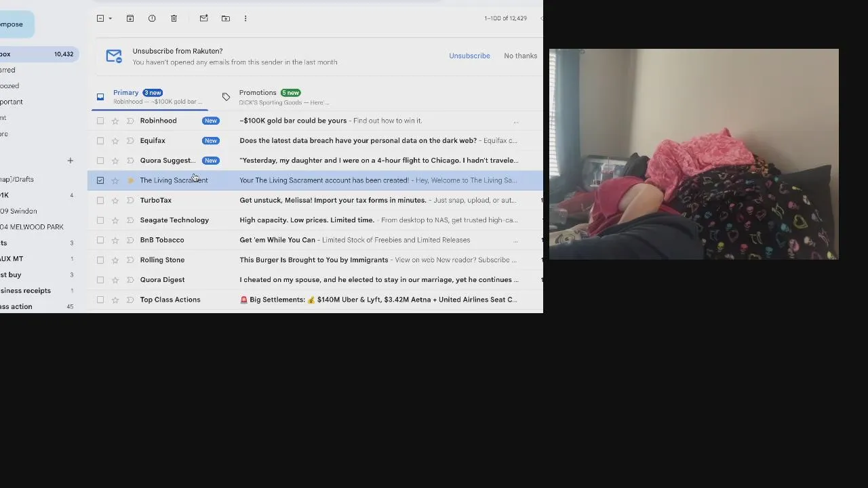Open the 04 MELWOOD PARK label
868x488 pixels.
coord(32,227)
